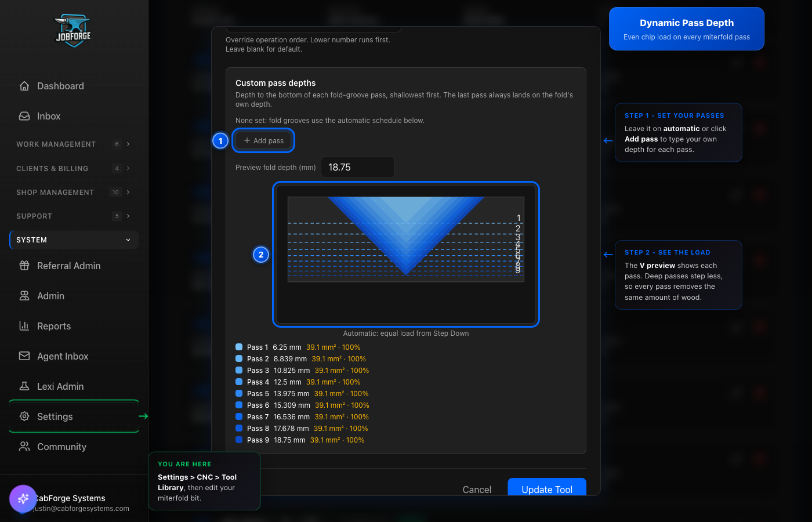The image size is (812, 522).
Task: Click the Add pass button
Action: tap(263, 140)
